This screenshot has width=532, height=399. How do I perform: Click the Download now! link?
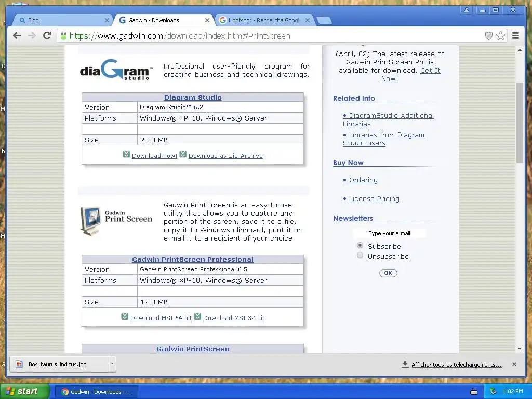(x=154, y=156)
